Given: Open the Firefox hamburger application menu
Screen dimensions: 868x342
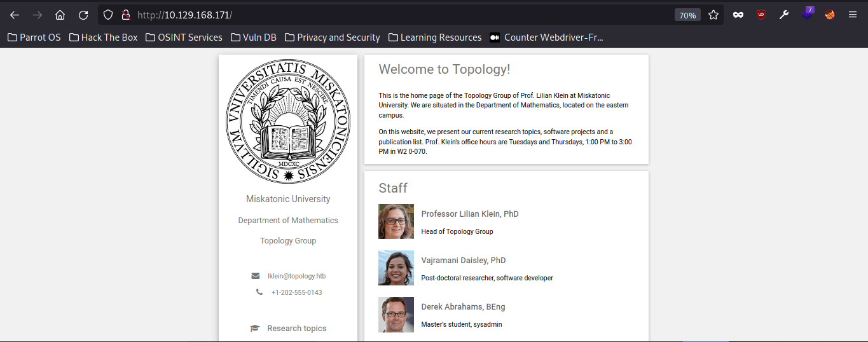Looking at the screenshot, I should (x=853, y=15).
